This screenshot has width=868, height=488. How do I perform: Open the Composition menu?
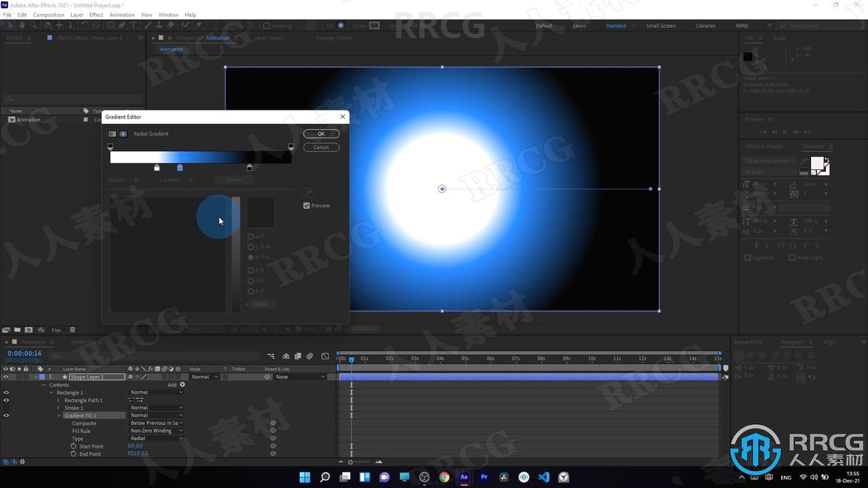tap(48, 15)
